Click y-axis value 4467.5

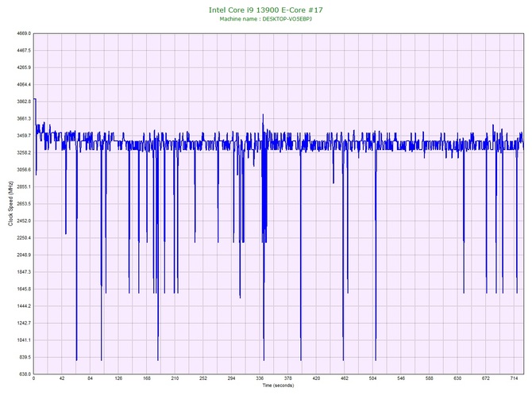click(x=24, y=51)
